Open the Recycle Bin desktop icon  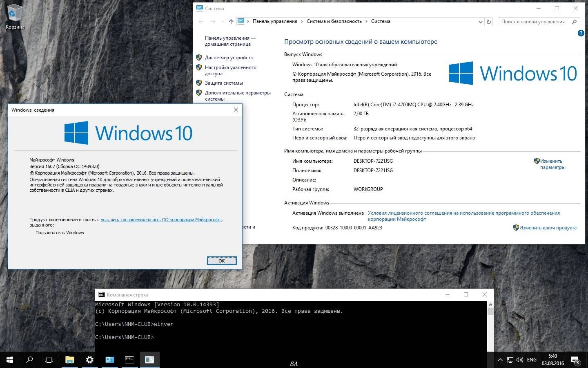15,18
